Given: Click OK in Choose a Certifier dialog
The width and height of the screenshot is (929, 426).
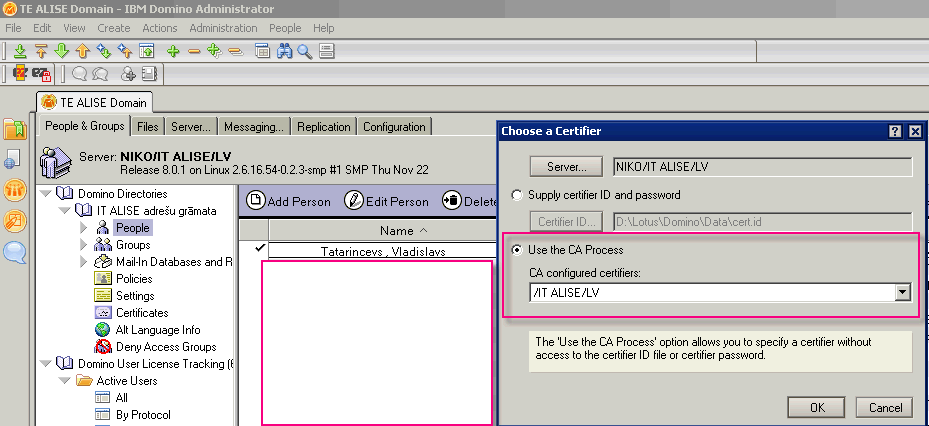Looking at the screenshot, I should (817, 407).
